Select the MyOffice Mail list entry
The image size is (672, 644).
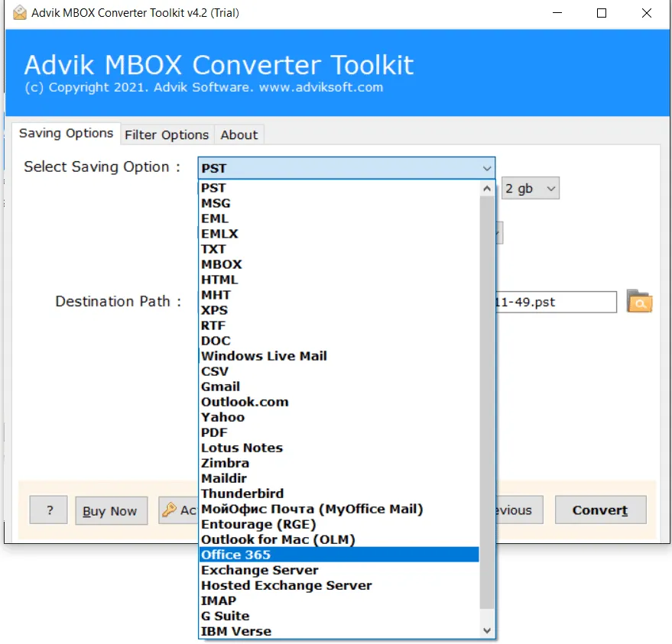(339, 509)
